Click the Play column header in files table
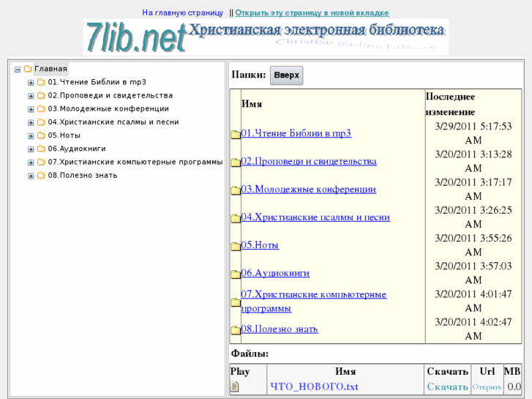 click(240, 371)
